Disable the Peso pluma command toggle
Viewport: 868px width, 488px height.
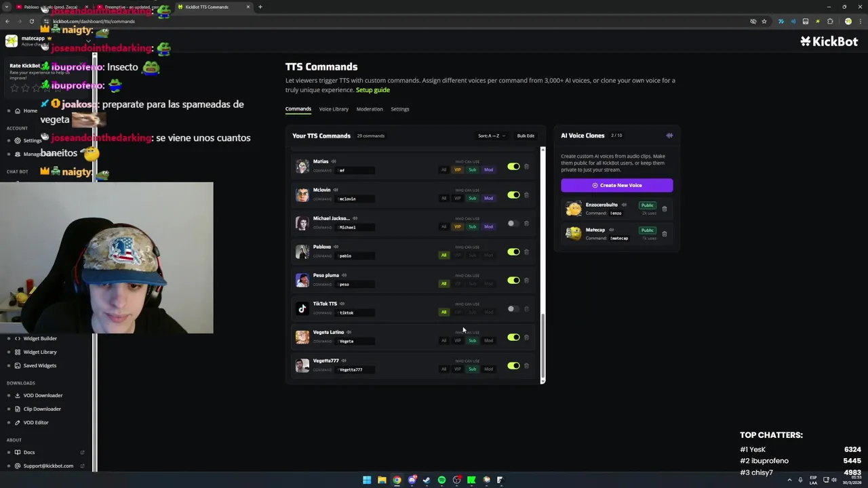pyautogui.click(x=513, y=281)
